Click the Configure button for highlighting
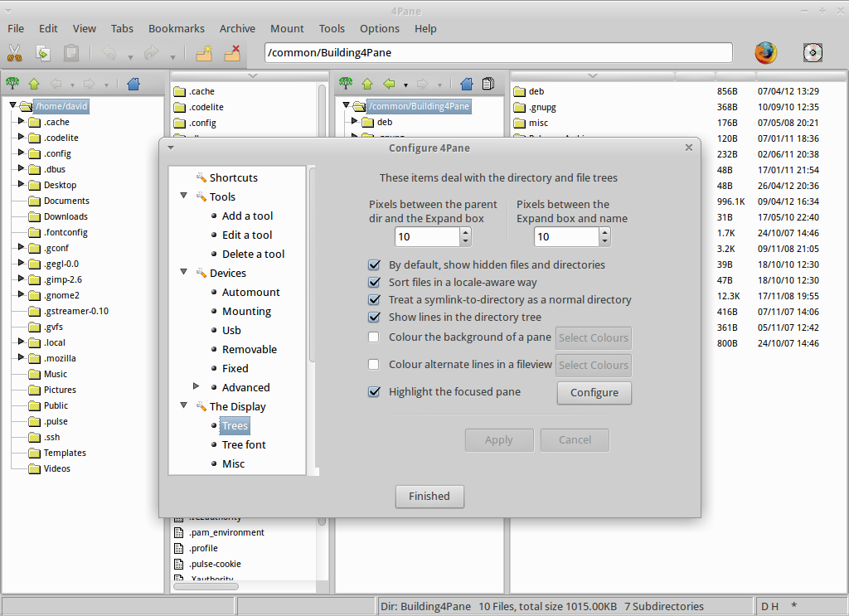The image size is (849, 616). coord(594,393)
